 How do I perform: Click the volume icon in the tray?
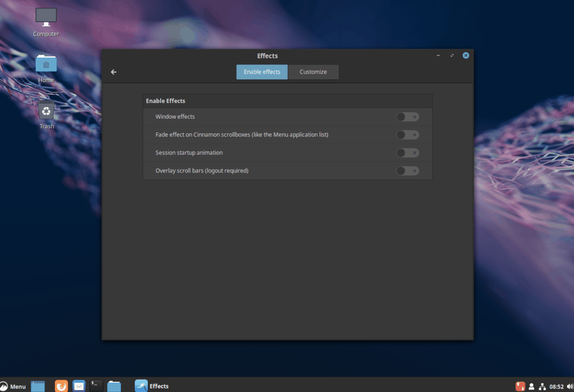(x=569, y=386)
